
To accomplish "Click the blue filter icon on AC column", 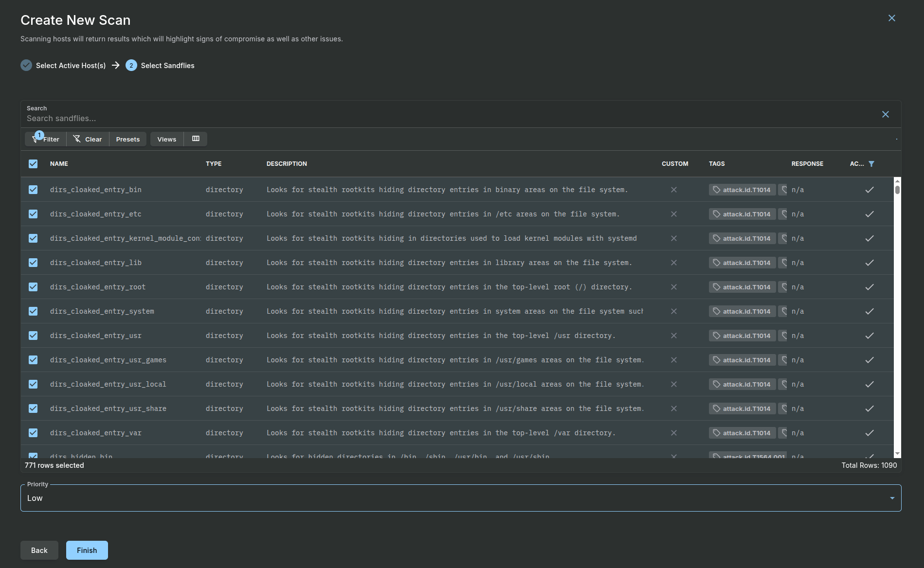I will coord(871,164).
